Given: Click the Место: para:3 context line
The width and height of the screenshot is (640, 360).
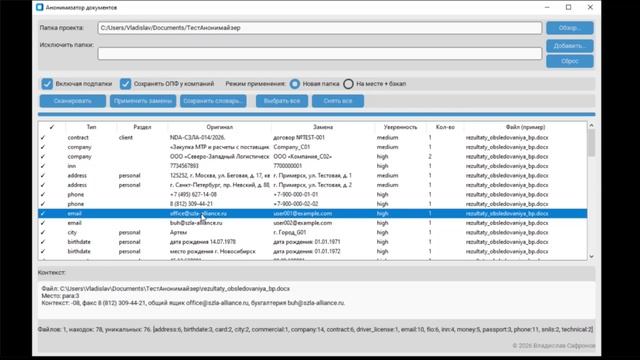Looking at the screenshot, I should (x=60, y=296).
